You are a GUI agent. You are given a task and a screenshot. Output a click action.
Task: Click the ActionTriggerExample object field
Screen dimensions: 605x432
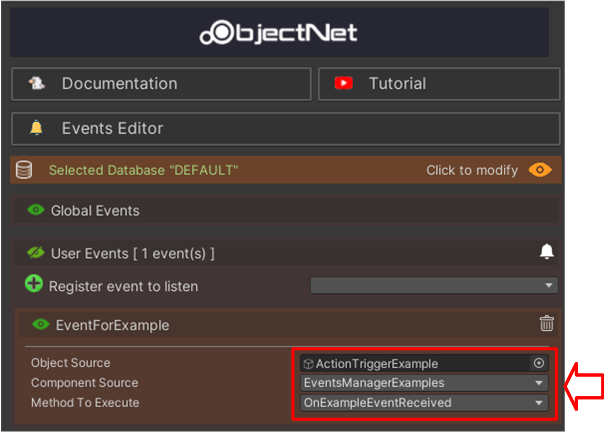[x=415, y=363]
